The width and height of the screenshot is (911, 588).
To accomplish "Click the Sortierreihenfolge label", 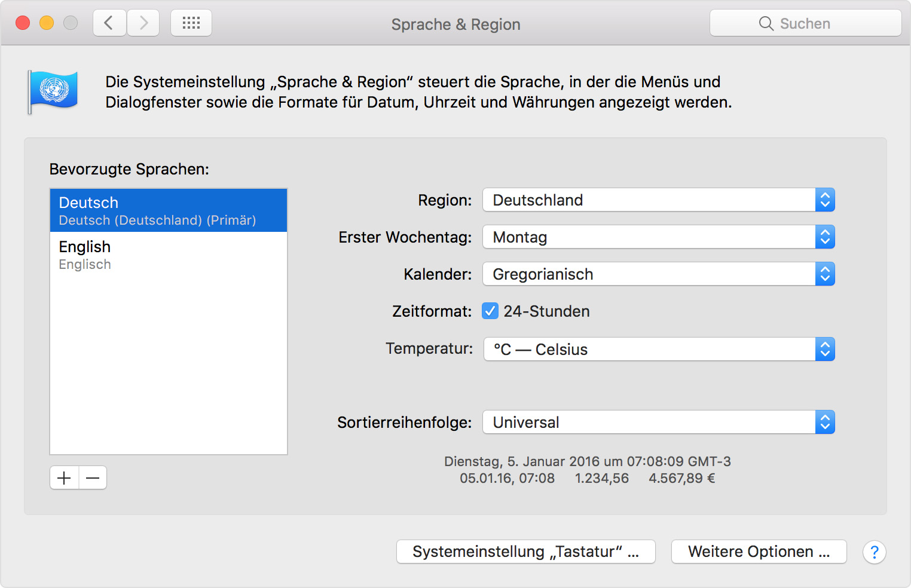I will (404, 422).
